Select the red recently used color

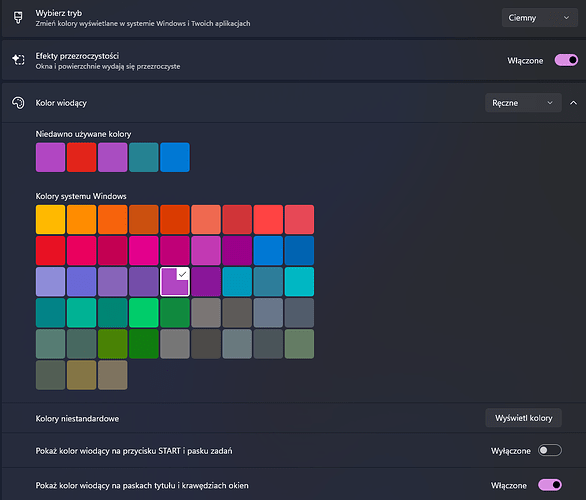81,157
